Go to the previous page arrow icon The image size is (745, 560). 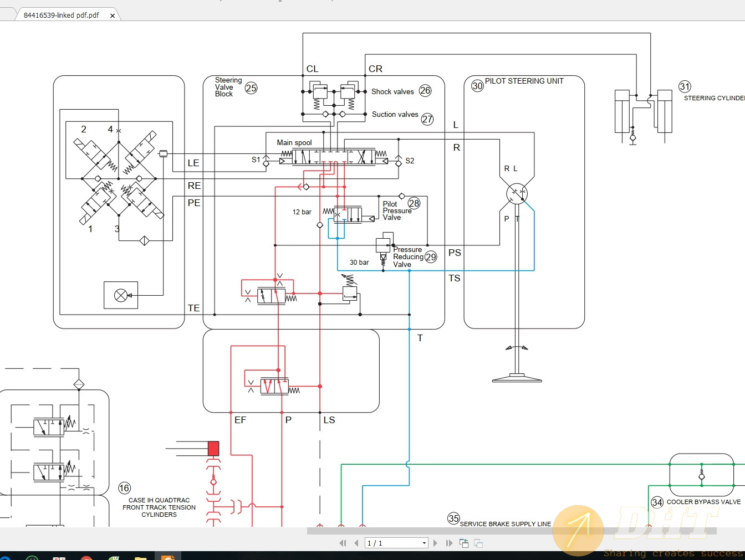tap(356, 543)
